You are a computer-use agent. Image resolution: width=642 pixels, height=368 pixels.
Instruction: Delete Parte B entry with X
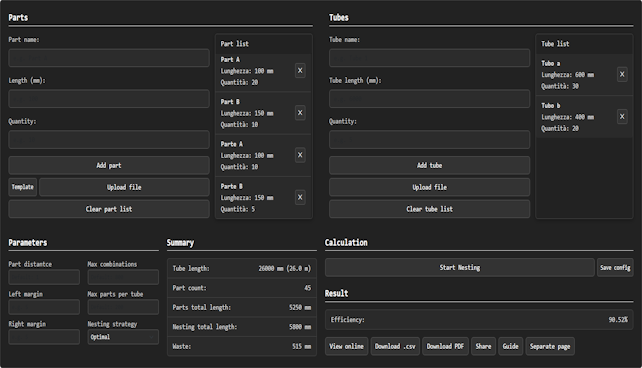point(300,197)
